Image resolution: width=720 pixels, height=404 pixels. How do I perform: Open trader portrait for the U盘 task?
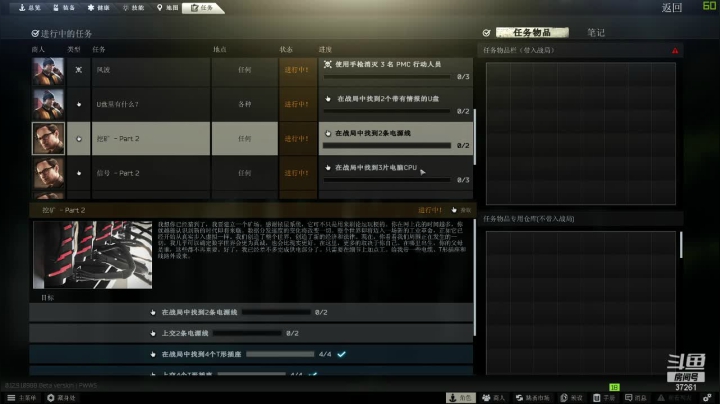point(48,105)
